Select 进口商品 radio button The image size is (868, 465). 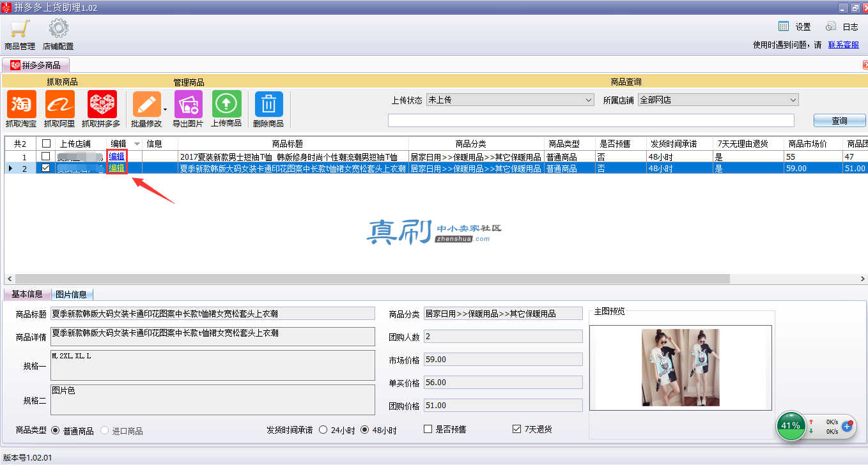pyautogui.click(x=104, y=431)
